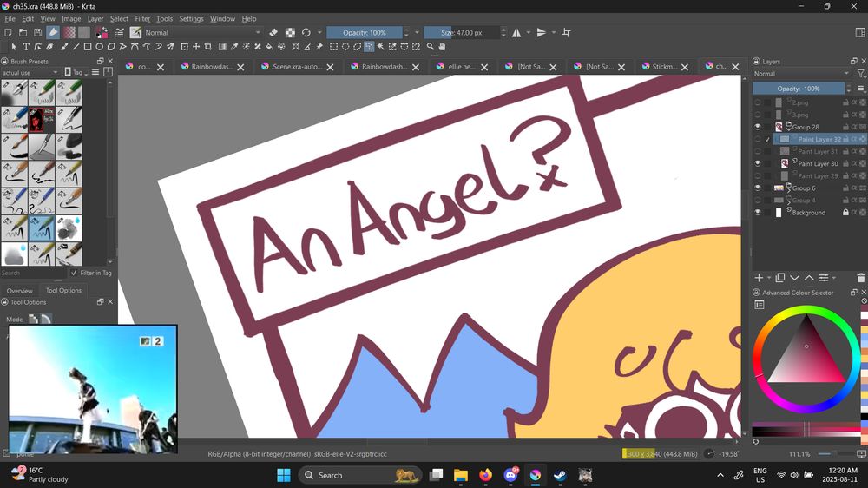This screenshot has height=488, width=868.
Task: Toggle Eraser mode
Action: pyautogui.click(x=273, y=33)
